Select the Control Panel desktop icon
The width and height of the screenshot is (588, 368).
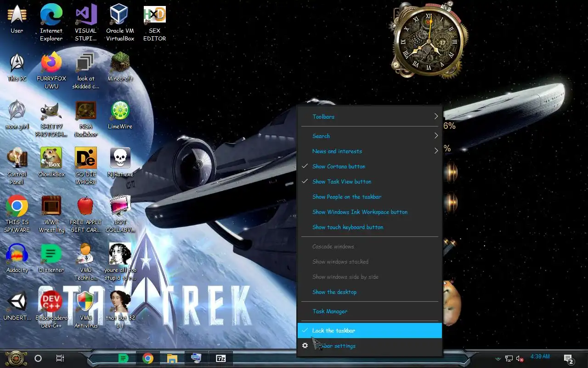click(x=17, y=167)
